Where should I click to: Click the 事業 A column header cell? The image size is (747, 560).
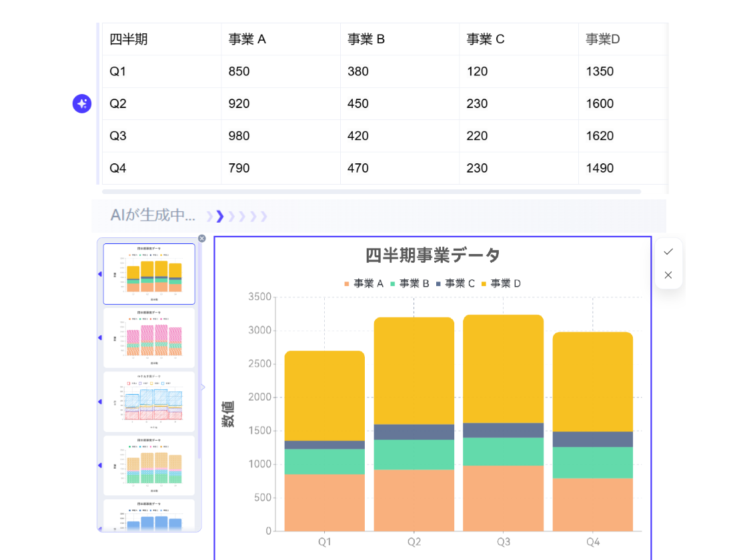click(280, 39)
